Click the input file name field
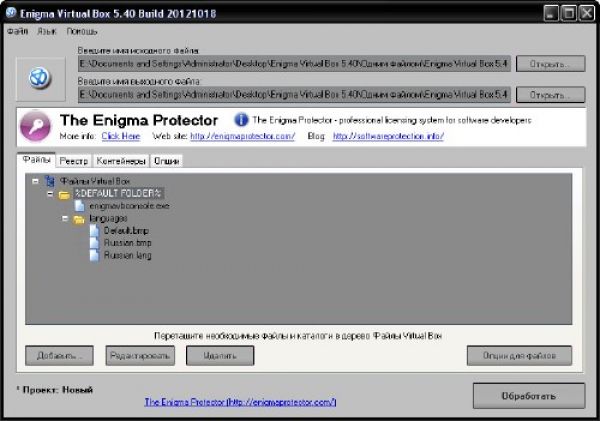 coord(294,64)
